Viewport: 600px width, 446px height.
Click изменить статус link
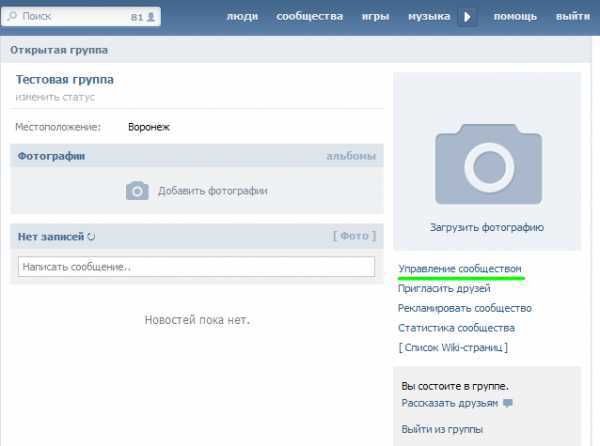[55, 97]
